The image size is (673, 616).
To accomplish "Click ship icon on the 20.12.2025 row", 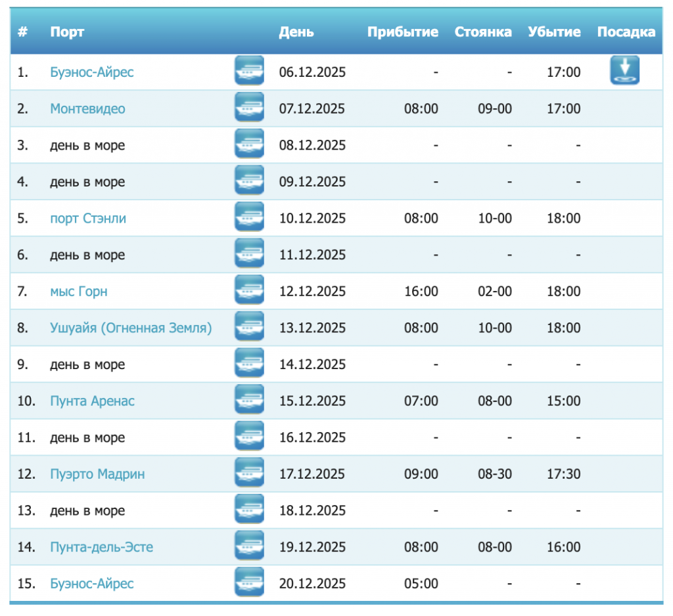I will (x=249, y=583).
